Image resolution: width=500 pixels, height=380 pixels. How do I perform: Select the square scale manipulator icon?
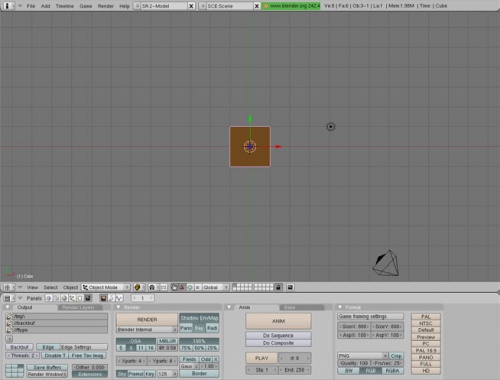(x=197, y=287)
